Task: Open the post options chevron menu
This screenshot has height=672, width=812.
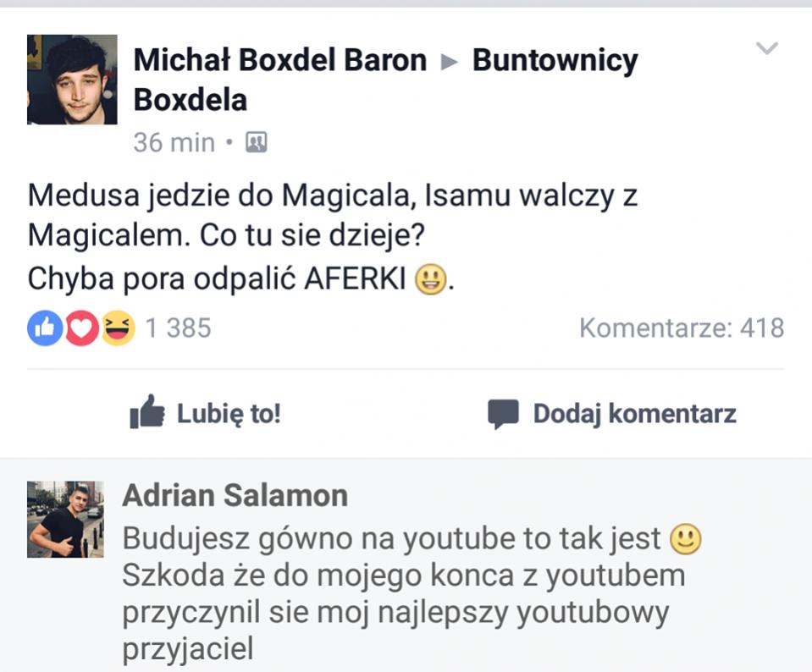Action: [x=766, y=48]
